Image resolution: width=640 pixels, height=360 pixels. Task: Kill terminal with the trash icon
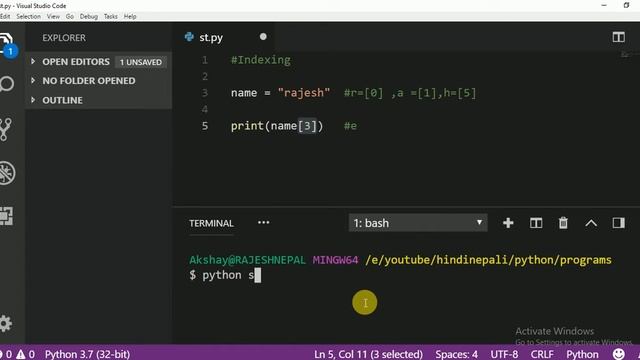(x=563, y=223)
